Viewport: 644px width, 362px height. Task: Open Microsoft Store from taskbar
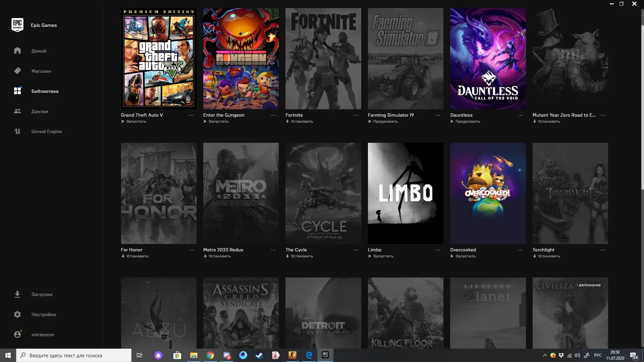click(x=177, y=355)
